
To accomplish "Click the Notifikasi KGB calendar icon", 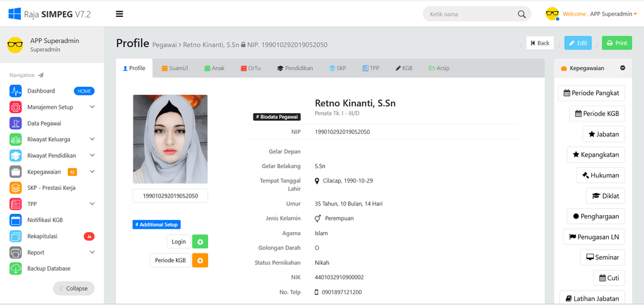I will coord(16,220).
